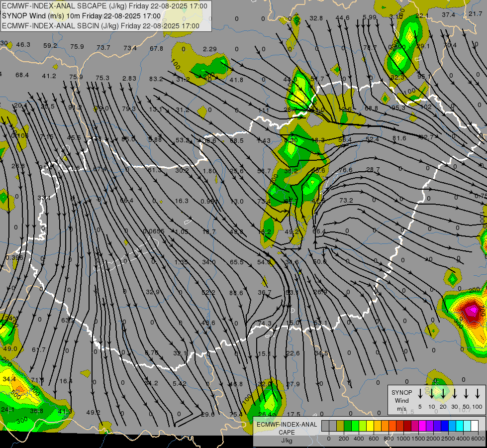Pick the white swatch at CAPE legend end

pos(474,426)
